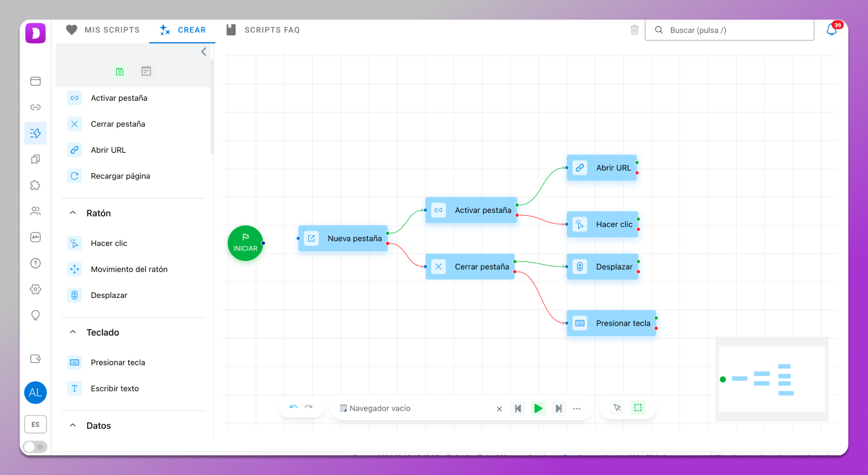This screenshot has width=868, height=475.
Task: Toggle the light/dark theme switch
Action: 35,447
